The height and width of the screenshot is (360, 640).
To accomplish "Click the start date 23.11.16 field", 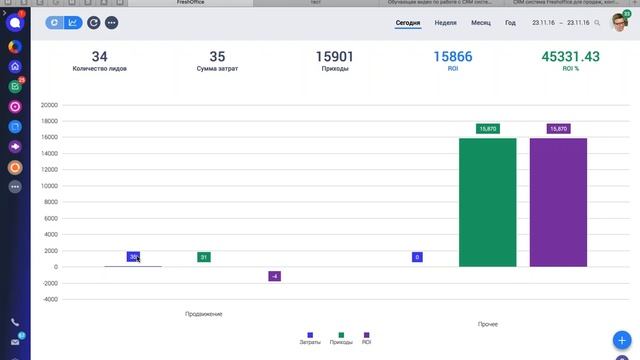I will coord(543,23).
